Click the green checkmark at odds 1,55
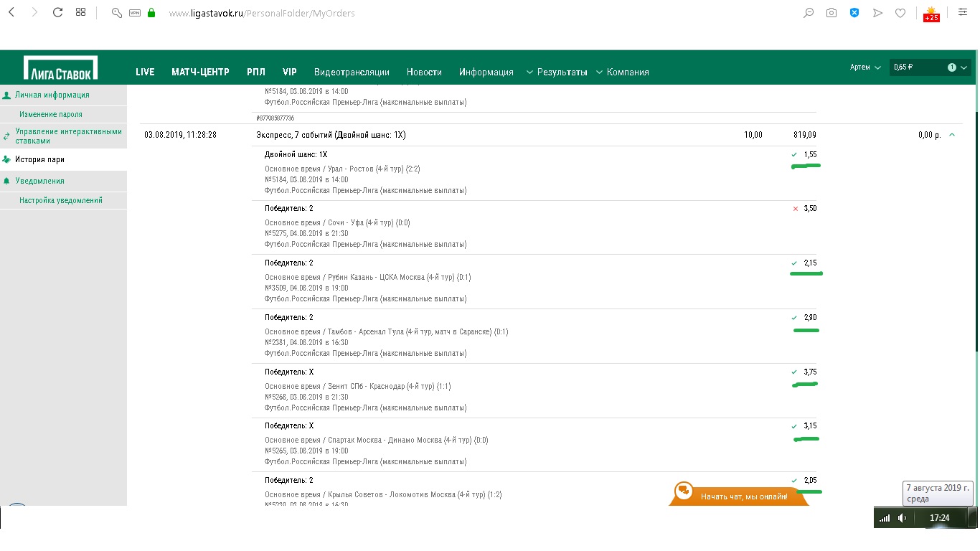This screenshot has width=980, height=551. [794, 154]
